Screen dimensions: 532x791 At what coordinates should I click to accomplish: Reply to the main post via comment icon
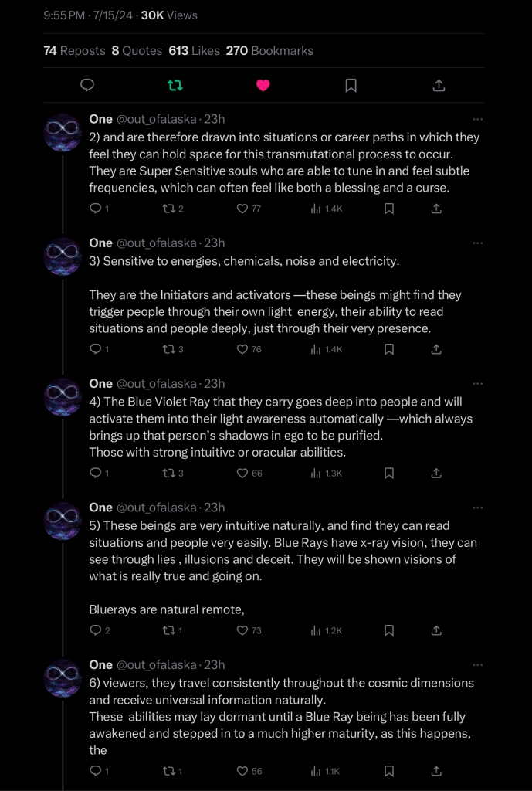(87, 85)
